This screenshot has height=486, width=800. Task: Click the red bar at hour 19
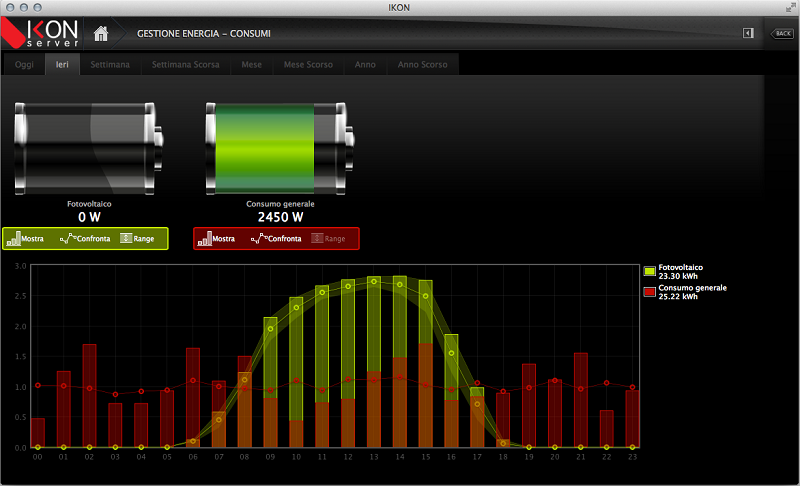[x=529, y=405]
